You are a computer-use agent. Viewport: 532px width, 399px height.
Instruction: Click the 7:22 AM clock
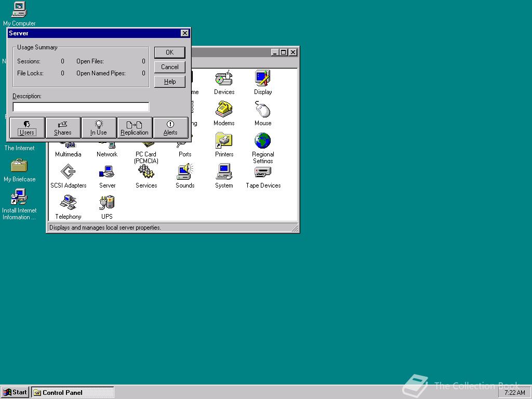point(515,393)
